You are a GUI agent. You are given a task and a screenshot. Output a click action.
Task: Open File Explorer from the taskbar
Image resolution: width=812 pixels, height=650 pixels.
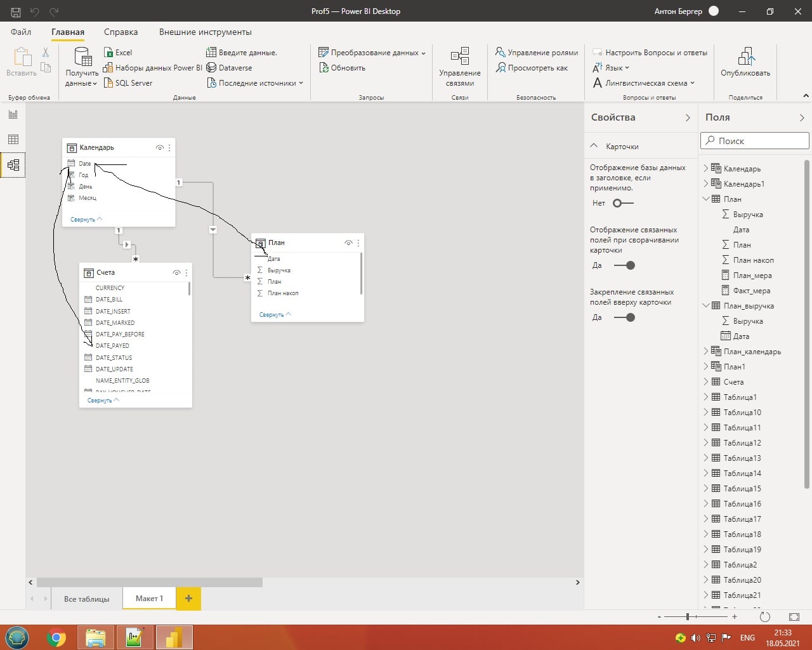[96, 637]
